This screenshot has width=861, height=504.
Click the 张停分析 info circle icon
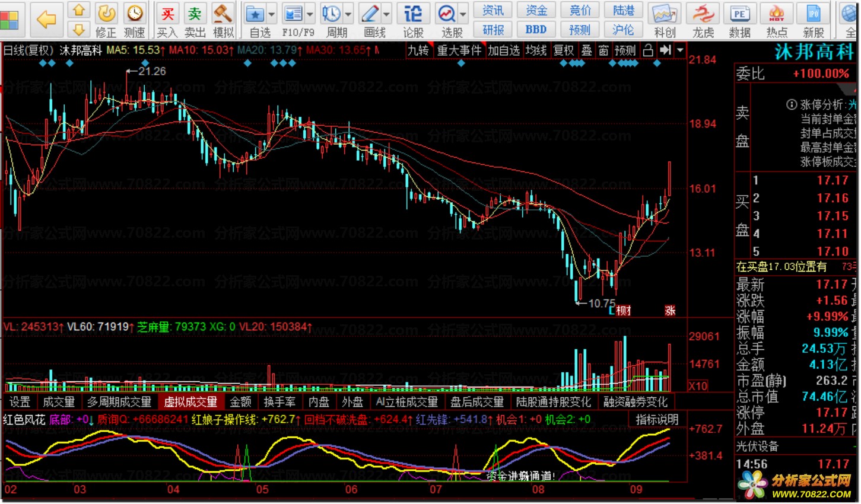(x=791, y=105)
